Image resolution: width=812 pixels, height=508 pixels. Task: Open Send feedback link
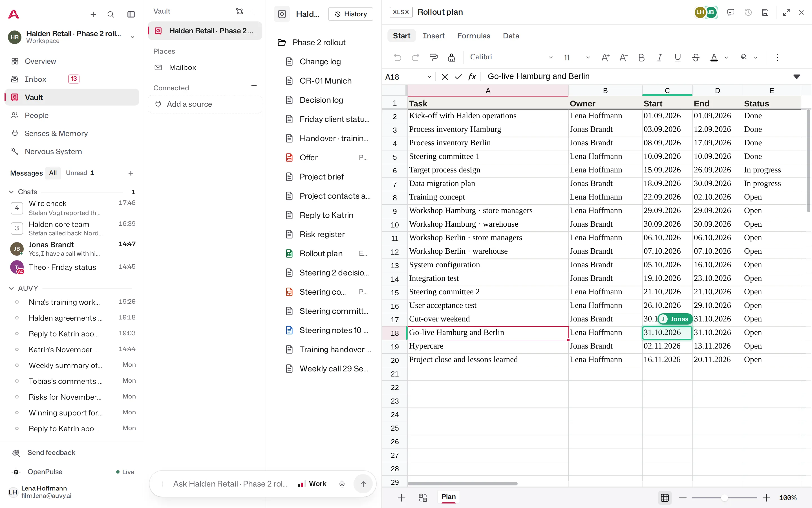point(51,453)
